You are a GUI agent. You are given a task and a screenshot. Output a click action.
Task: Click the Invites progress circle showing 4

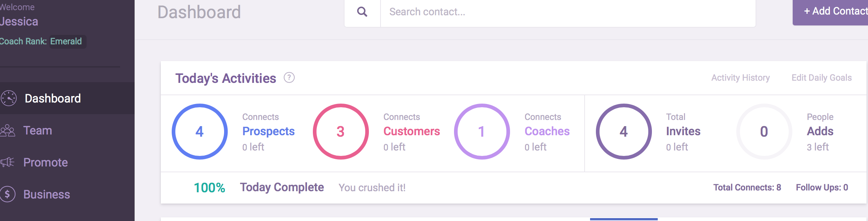pos(624,132)
